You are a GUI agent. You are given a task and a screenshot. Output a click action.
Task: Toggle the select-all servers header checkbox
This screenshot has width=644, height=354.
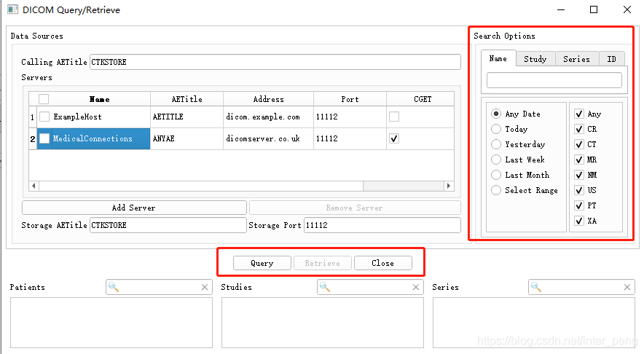(44, 99)
